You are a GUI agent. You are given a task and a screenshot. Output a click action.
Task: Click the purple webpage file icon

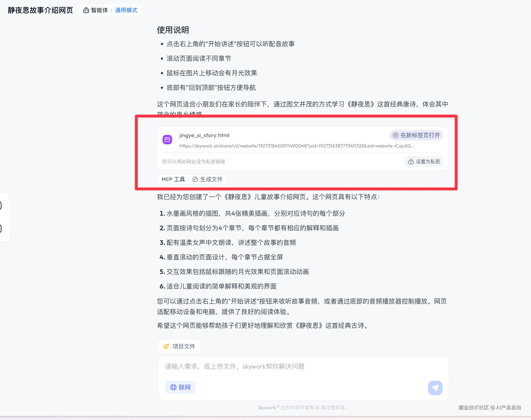[167, 140]
